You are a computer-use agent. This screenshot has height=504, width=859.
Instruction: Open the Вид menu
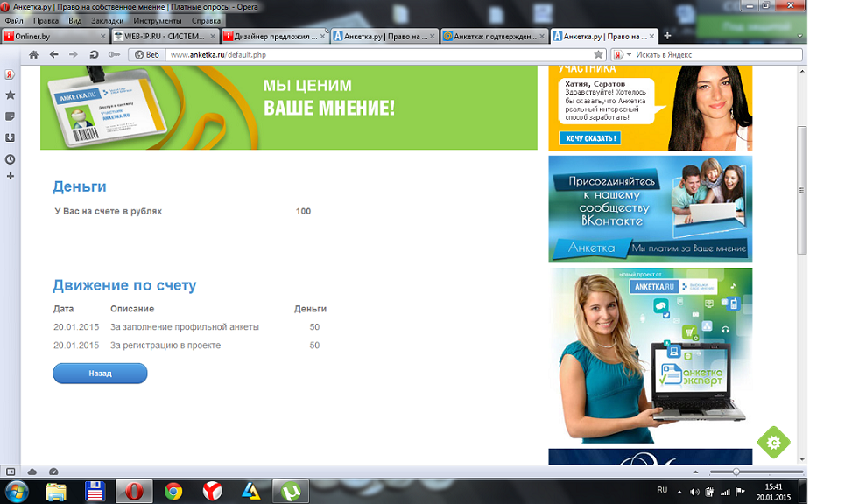pyautogui.click(x=74, y=21)
